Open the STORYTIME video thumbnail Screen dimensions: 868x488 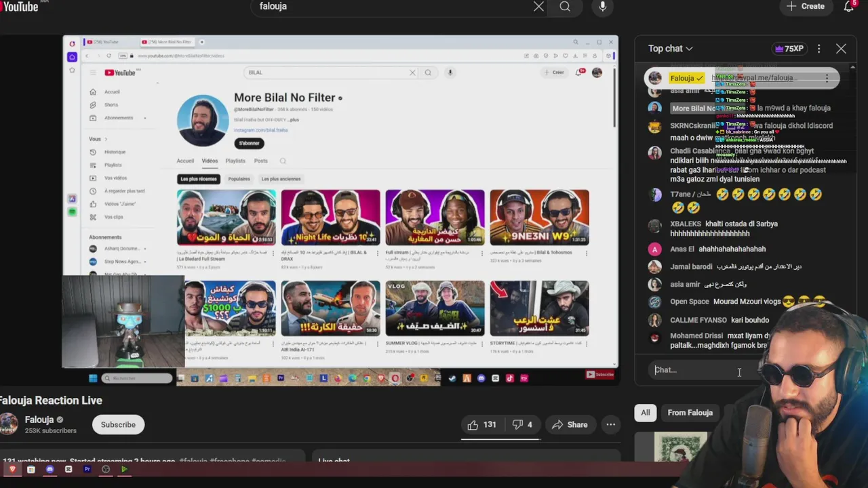tap(540, 308)
